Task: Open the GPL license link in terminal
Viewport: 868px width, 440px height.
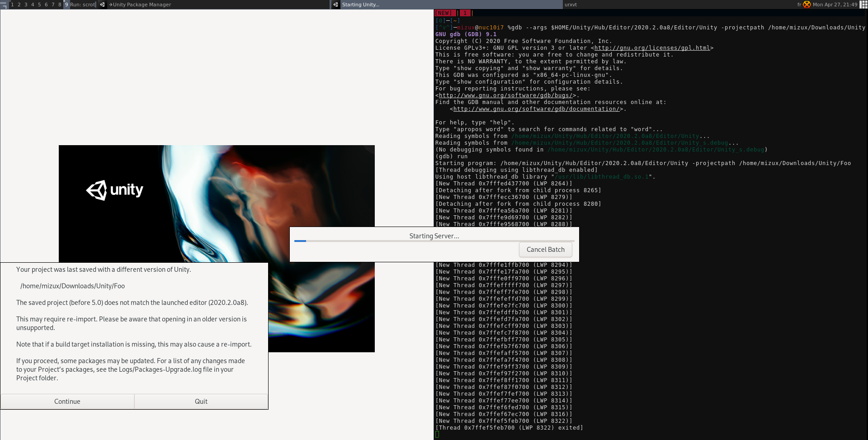Action: point(652,48)
